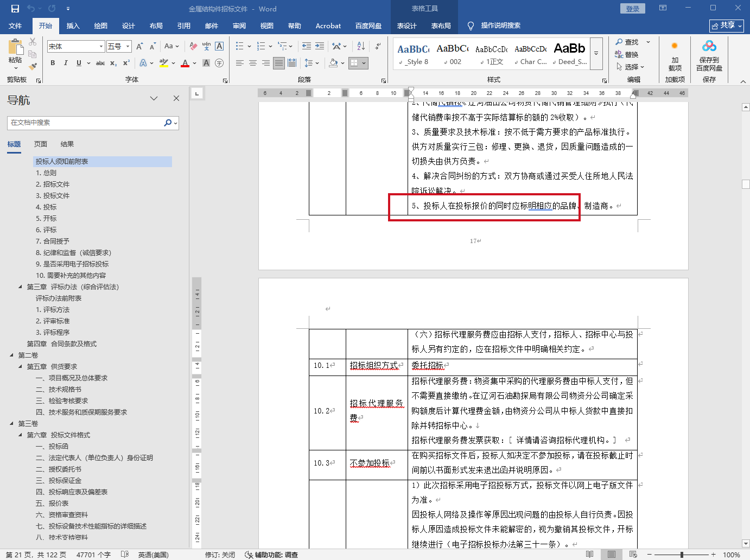This screenshot has width=750, height=560.
Task: Click Save to Baidu Netdisk icon
Action: click(x=709, y=56)
